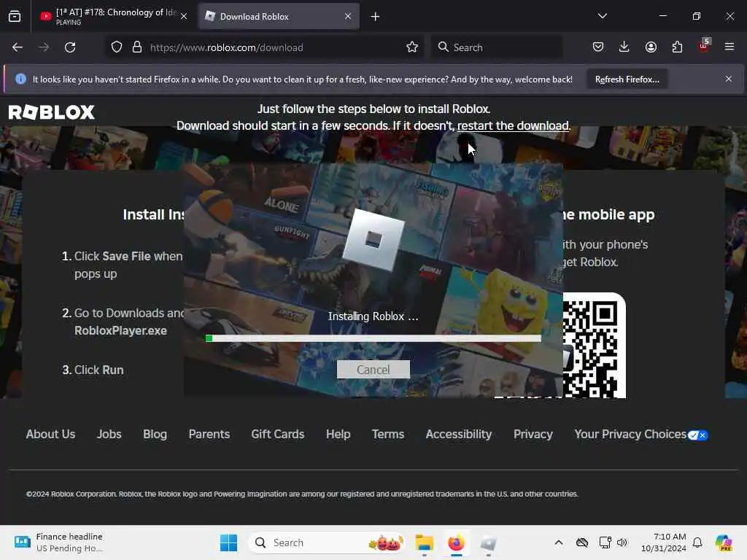Click the taskbar Search box
747x560 pixels.
(327, 542)
